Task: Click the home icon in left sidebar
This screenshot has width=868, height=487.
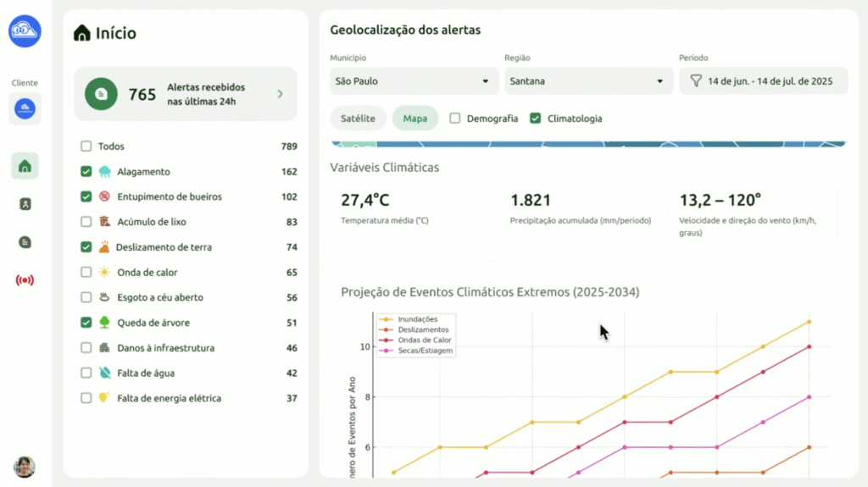Action: pos(25,166)
